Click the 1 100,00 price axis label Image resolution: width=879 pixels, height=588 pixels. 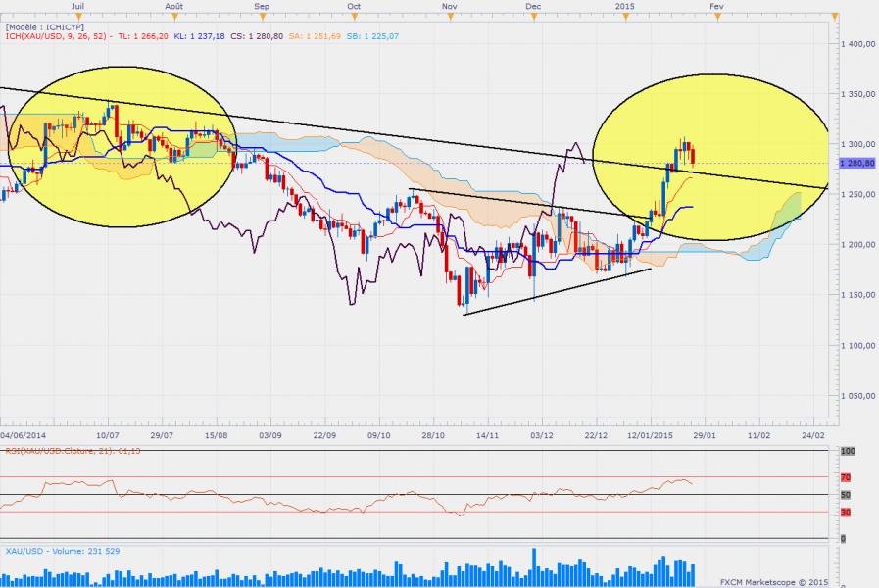click(858, 345)
